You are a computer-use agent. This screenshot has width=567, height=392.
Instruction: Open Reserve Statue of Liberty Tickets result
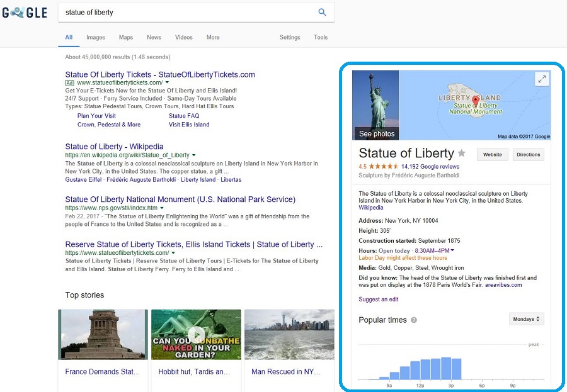tap(194, 245)
